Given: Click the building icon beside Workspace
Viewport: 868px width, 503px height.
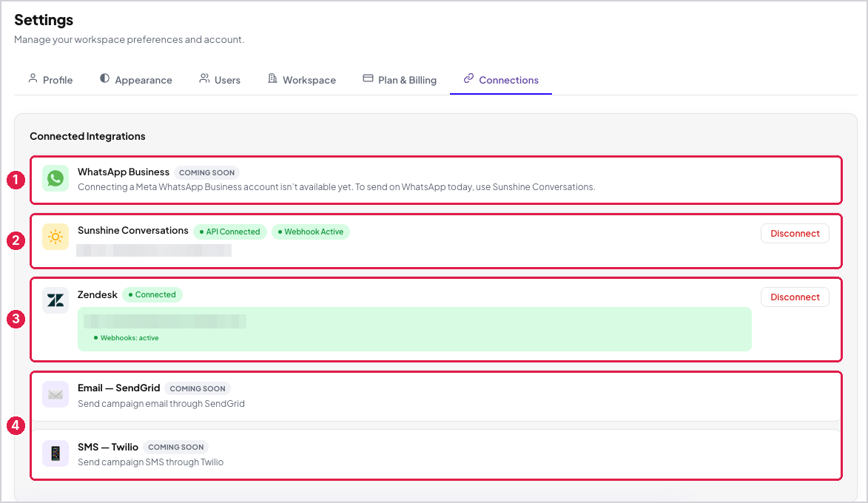Looking at the screenshot, I should (x=272, y=78).
